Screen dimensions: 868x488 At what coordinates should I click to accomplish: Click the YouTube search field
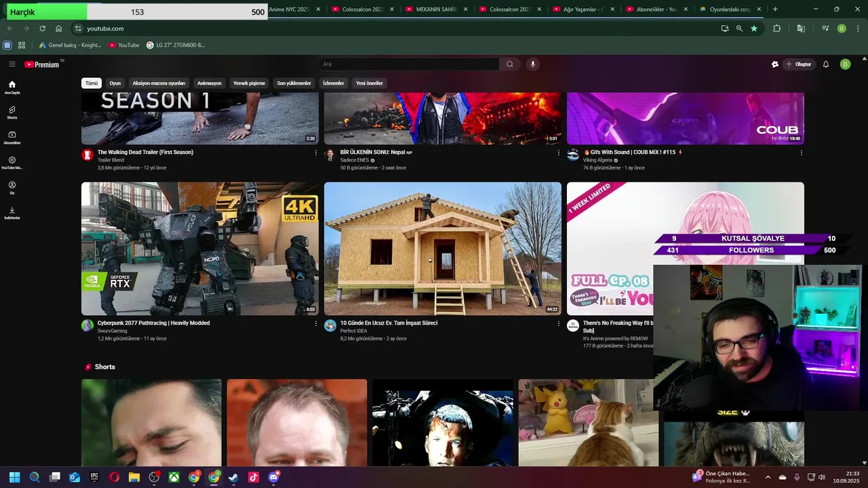[x=408, y=64]
